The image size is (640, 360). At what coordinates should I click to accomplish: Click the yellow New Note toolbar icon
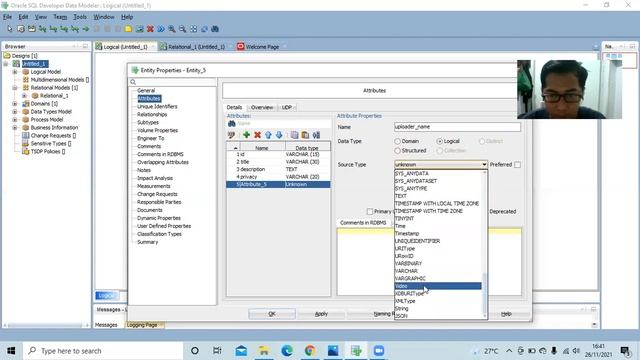pos(128,29)
